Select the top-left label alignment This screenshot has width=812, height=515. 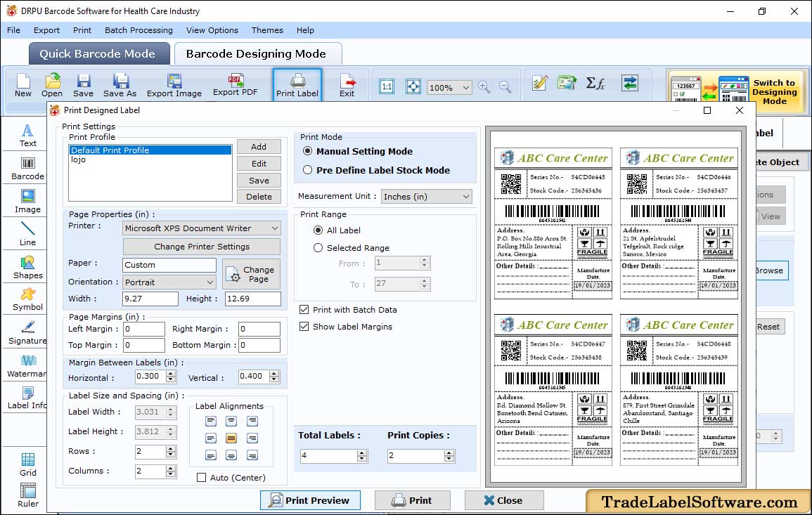point(211,421)
